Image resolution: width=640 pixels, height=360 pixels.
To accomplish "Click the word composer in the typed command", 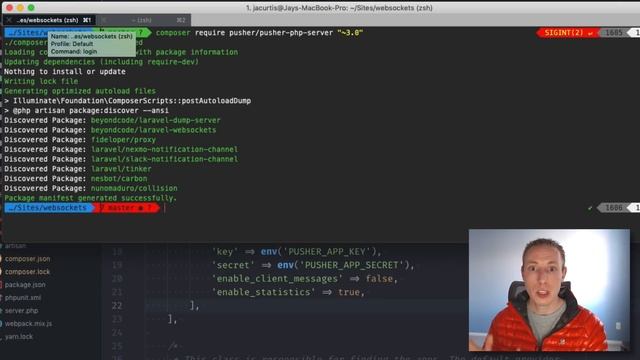I will [173, 33].
